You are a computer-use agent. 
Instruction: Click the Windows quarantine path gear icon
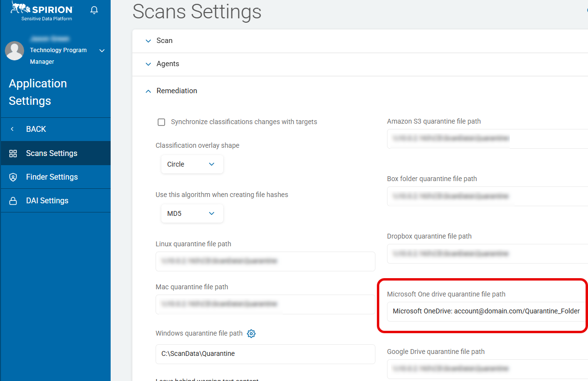(x=251, y=334)
